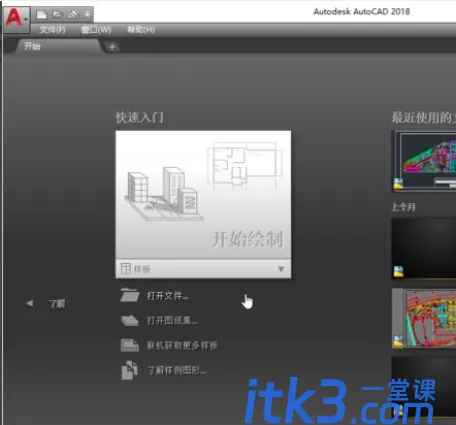Click the template icon next to 样板

126,268
